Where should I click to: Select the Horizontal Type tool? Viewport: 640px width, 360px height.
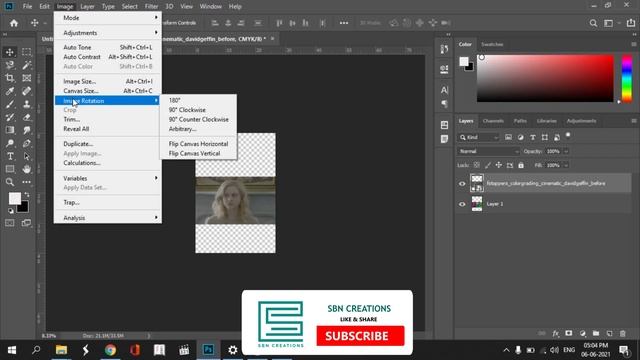(x=10, y=156)
